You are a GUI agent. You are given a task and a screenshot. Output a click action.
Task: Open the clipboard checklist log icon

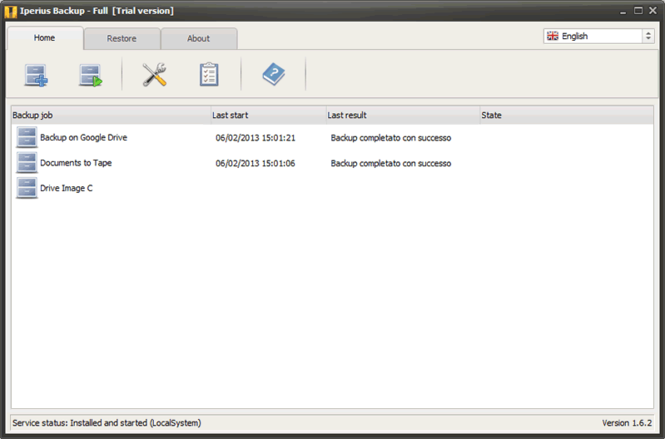[209, 74]
